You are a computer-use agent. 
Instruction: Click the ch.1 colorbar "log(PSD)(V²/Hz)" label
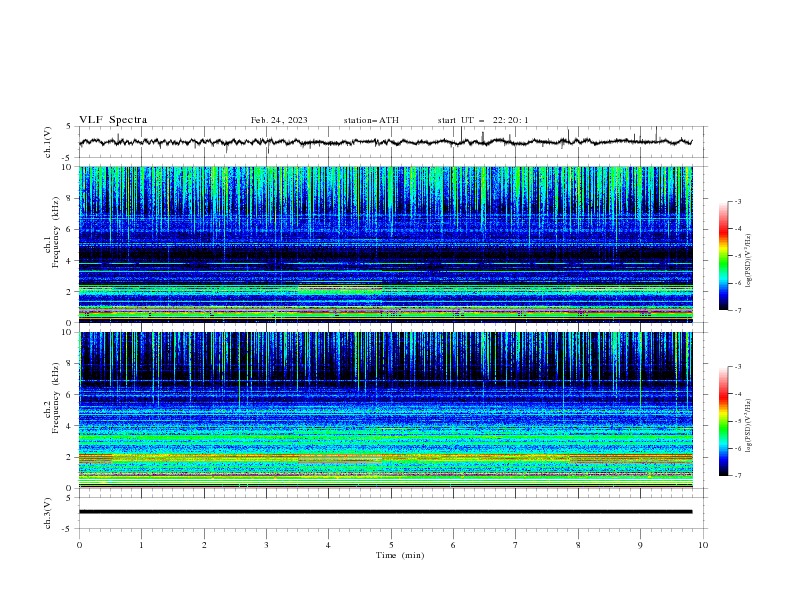748,261
